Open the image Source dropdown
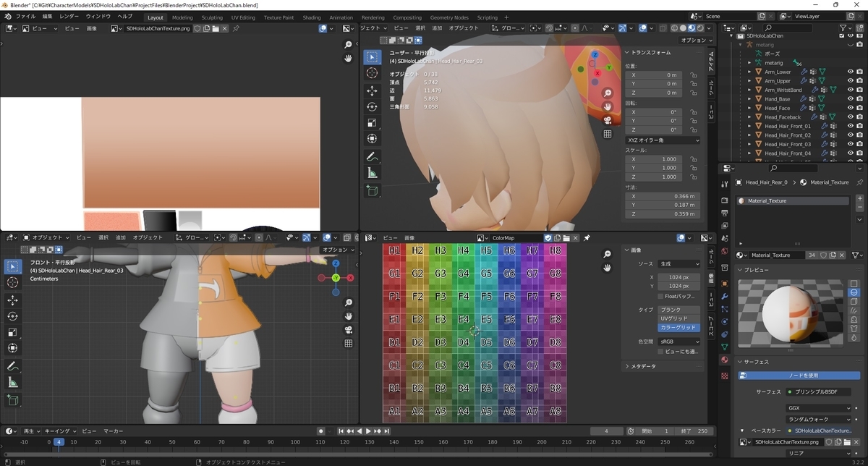The height and width of the screenshot is (466, 868). (x=678, y=263)
